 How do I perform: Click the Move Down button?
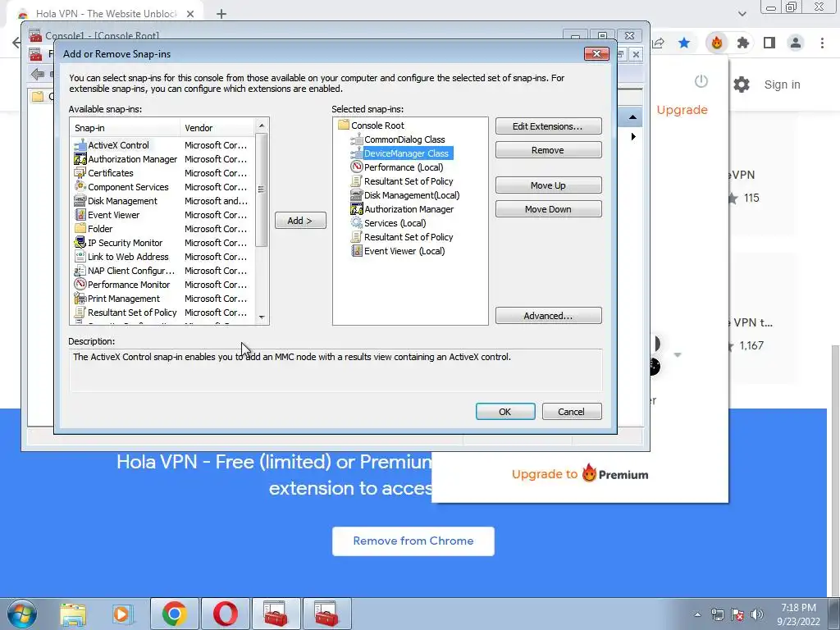[548, 209]
